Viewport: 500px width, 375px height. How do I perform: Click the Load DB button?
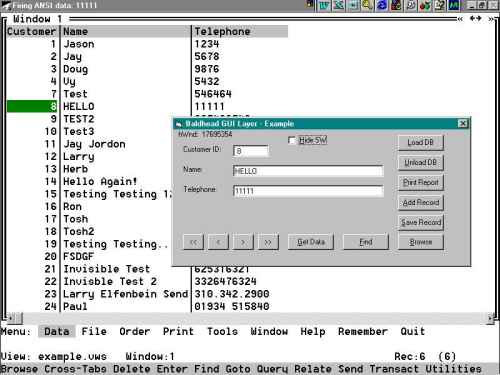[x=421, y=143]
